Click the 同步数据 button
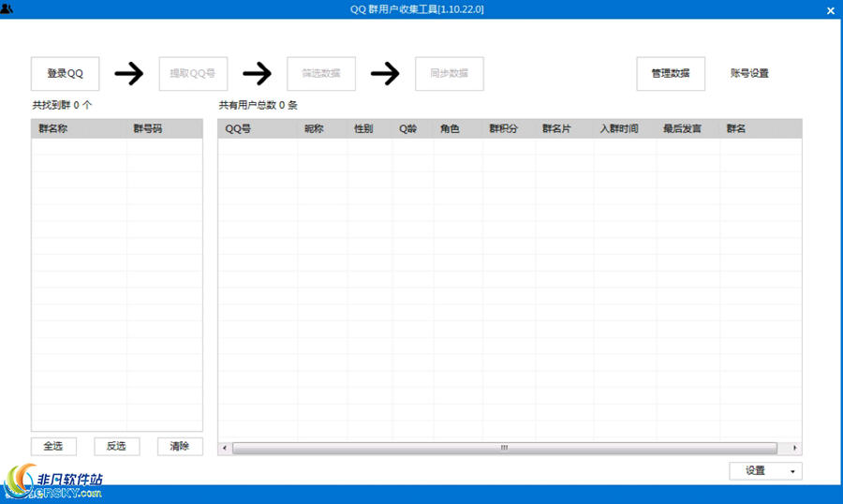 click(x=449, y=74)
